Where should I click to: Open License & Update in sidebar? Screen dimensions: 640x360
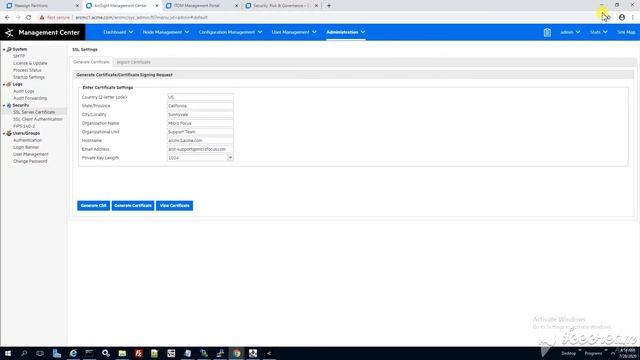pyautogui.click(x=30, y=63)
